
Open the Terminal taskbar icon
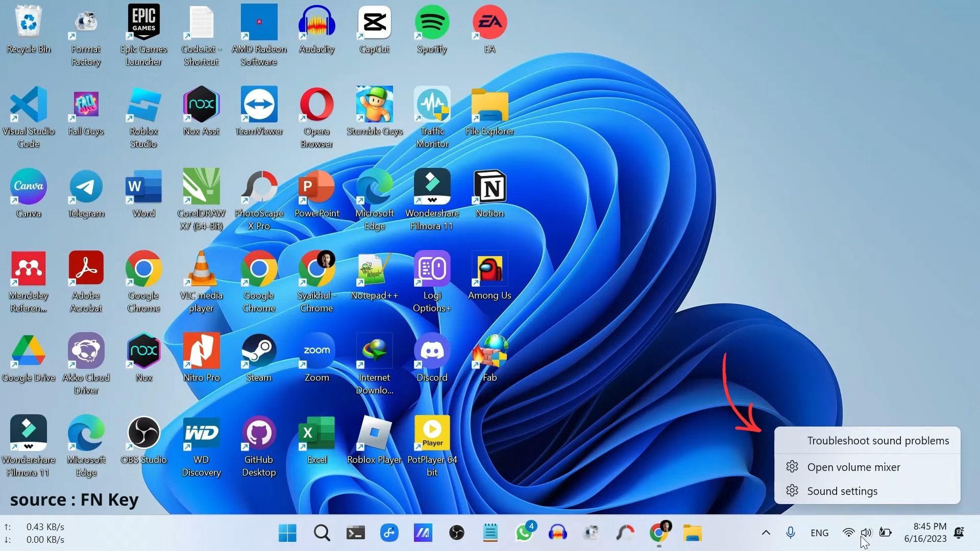coord(355,533)
